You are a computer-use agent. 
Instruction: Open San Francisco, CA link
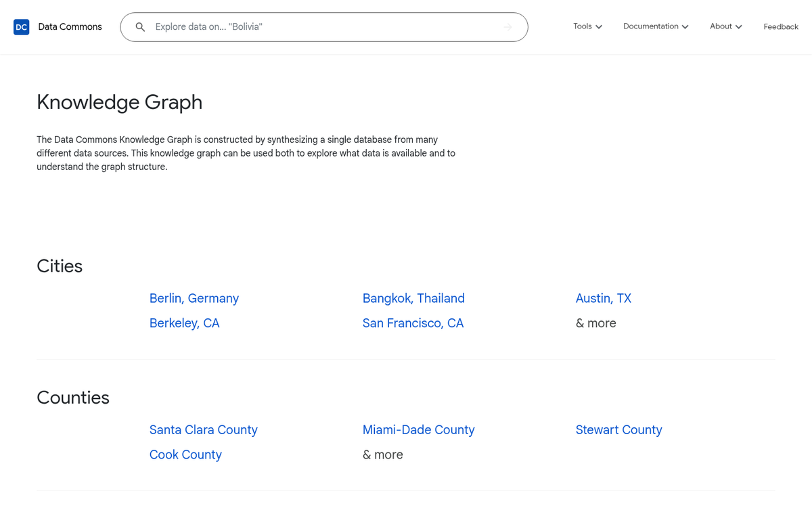click(413, 323)
